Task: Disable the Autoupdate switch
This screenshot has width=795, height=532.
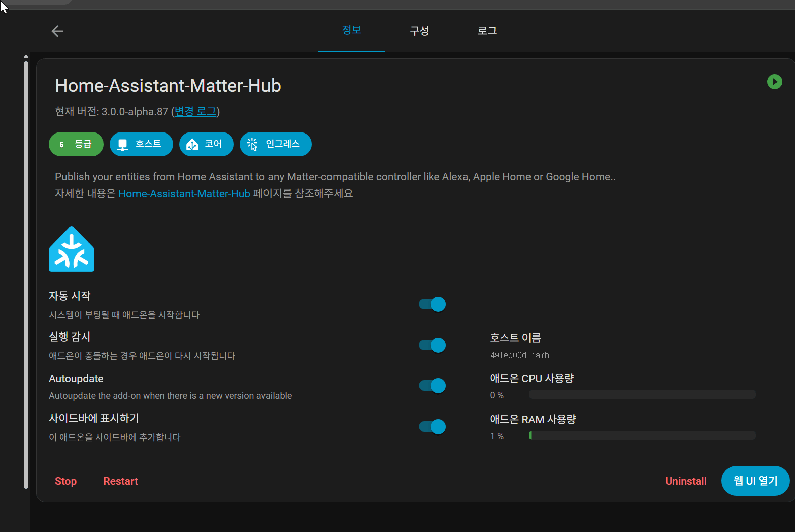Action: click(432, 386)
